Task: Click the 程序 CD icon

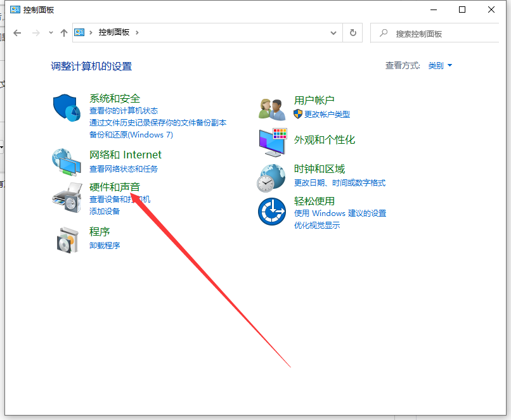Action: (x=67, y=240)
